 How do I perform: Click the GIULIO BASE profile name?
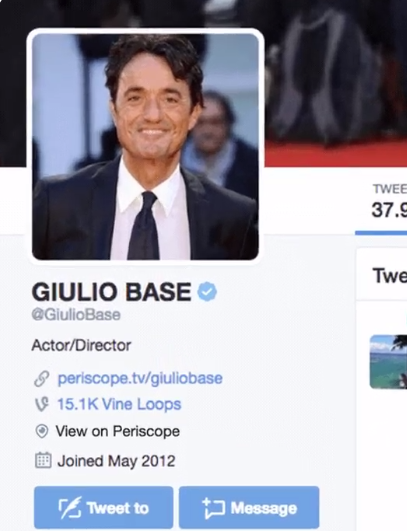pyautogui.click(x=111, y=292)
